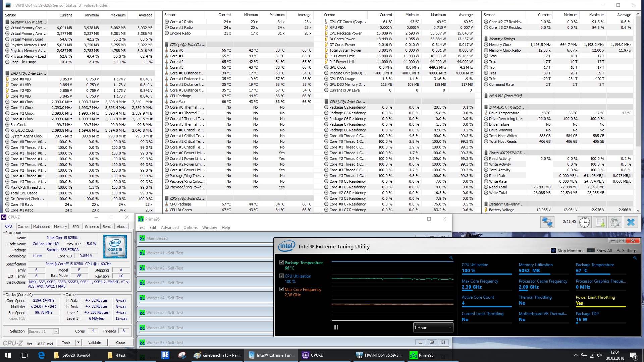Screen dimensions: 644x362
Task: Click the Close button in CPU-Z
Action: (x=120, y=342)
